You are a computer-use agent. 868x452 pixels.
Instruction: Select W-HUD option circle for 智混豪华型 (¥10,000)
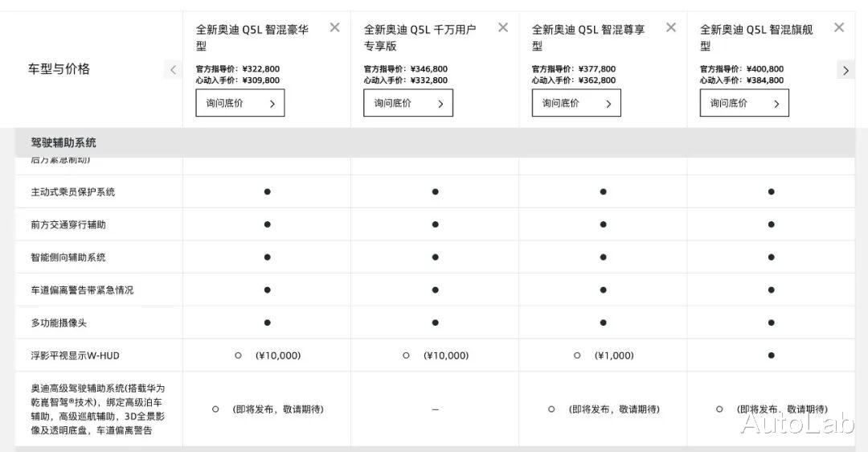click(x=238, y=355)
